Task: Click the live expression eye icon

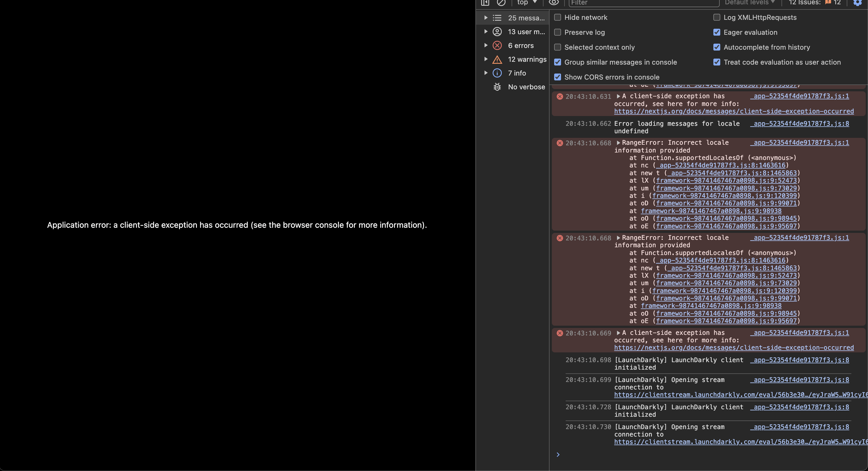Action: coord(554,3)
